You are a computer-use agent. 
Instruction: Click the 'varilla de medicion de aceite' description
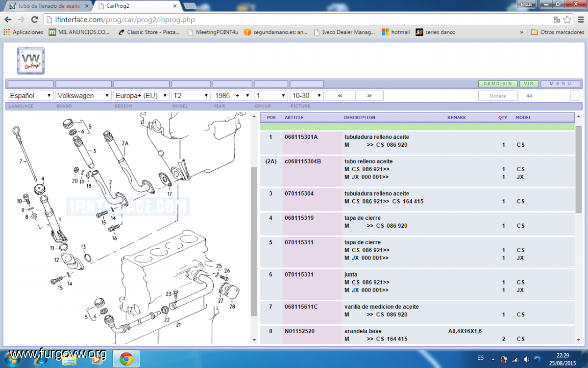tap(382, 307)
